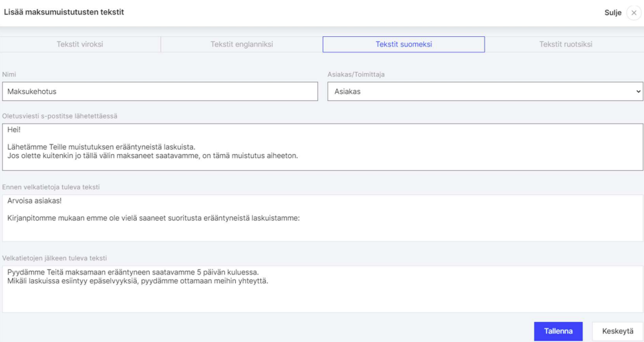Click the Ennen velkatietoja tuleva teksti label
Image resolution: width=644 pixels, height=342 pixels.
tap(51, 187)
